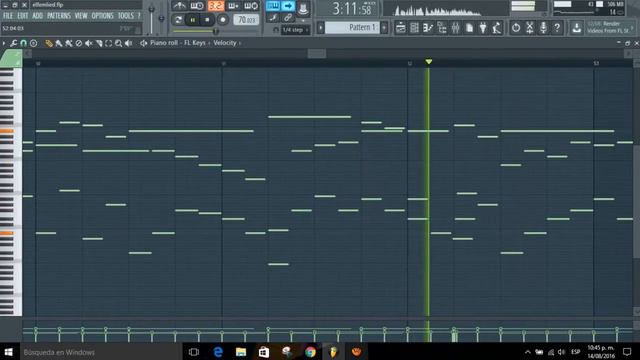Open the ADD menu
The width and height of the screenshot is (640, 360).
(37, 16)
